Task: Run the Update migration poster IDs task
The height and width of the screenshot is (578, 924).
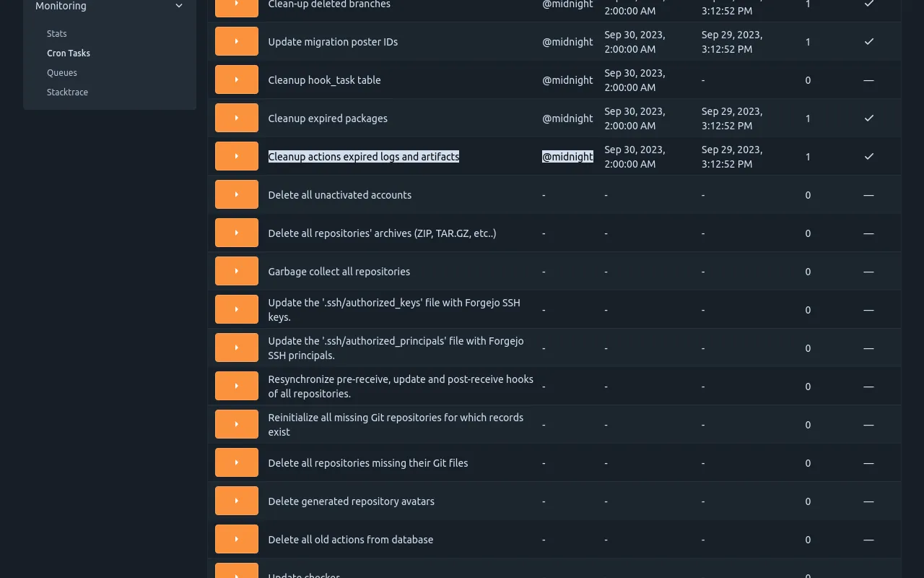Action: tap(236, 41)
